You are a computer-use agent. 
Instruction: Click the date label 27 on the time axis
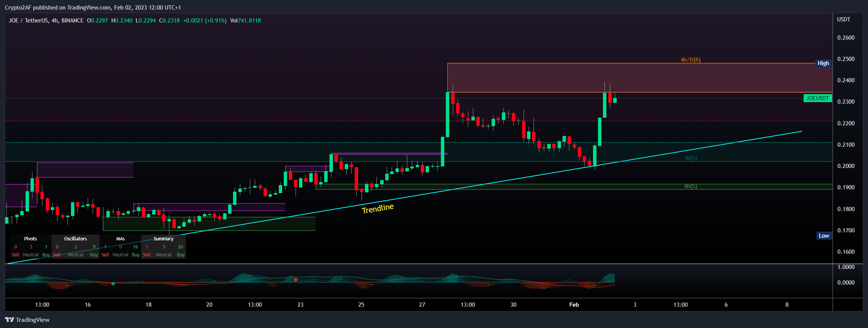[x=422, y=305]
